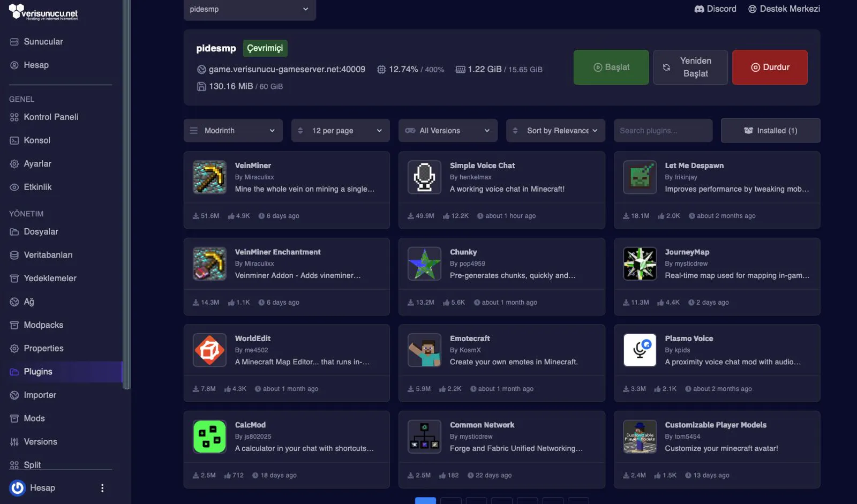The image size is (857, 504).
Task: Open Mods in the sidebar
Action: [34, 418]
